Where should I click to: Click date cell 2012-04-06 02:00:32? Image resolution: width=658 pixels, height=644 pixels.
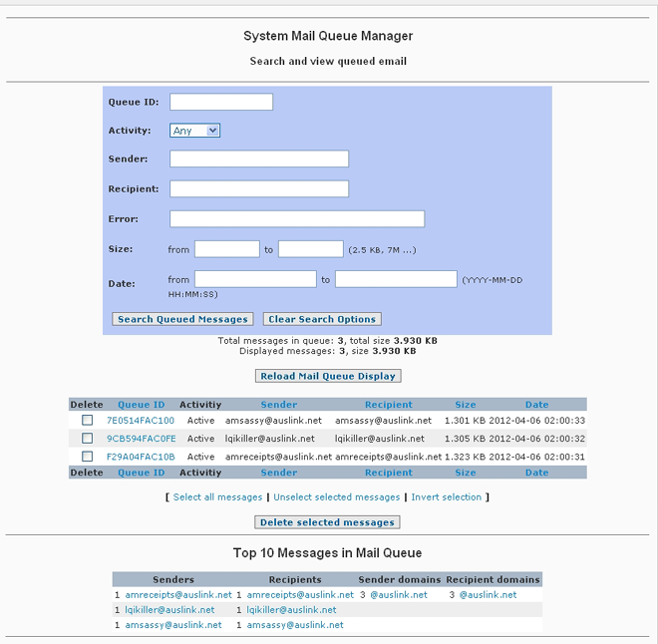(x=536, y=439)
